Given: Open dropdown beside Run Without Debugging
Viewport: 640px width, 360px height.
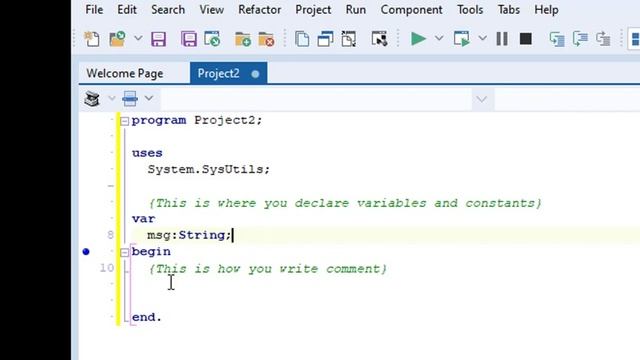Looking at the screenshot, I should pos(482,38).
